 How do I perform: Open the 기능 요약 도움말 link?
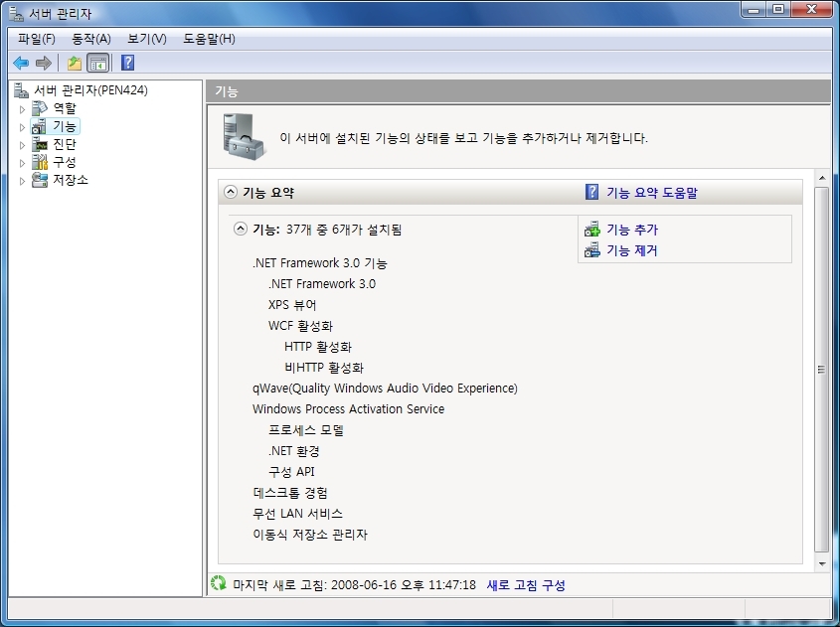(652, 192)
